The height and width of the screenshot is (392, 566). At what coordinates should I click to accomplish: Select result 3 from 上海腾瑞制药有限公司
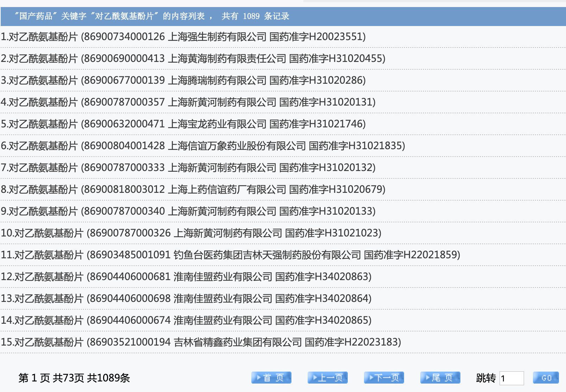[183, 80]
